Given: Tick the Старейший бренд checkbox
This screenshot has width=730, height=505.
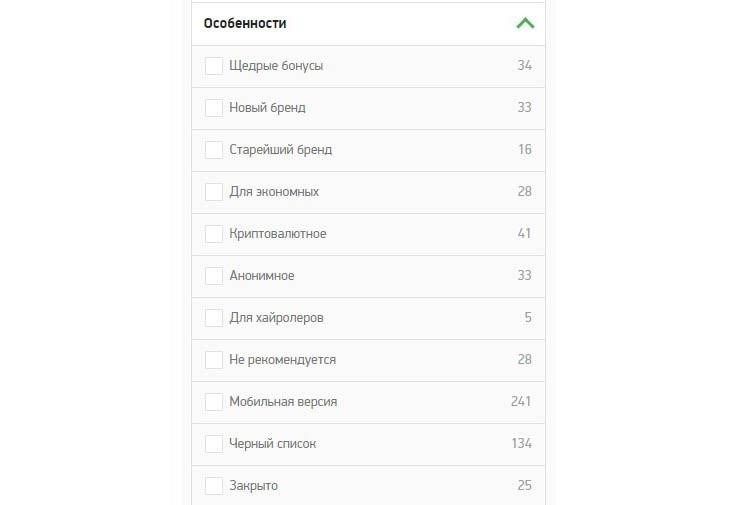Looking at the screenshot, I should tap(214, 150).
